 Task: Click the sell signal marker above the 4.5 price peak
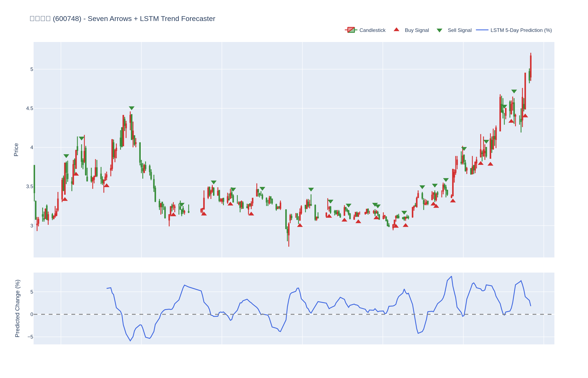click(131, 108)
